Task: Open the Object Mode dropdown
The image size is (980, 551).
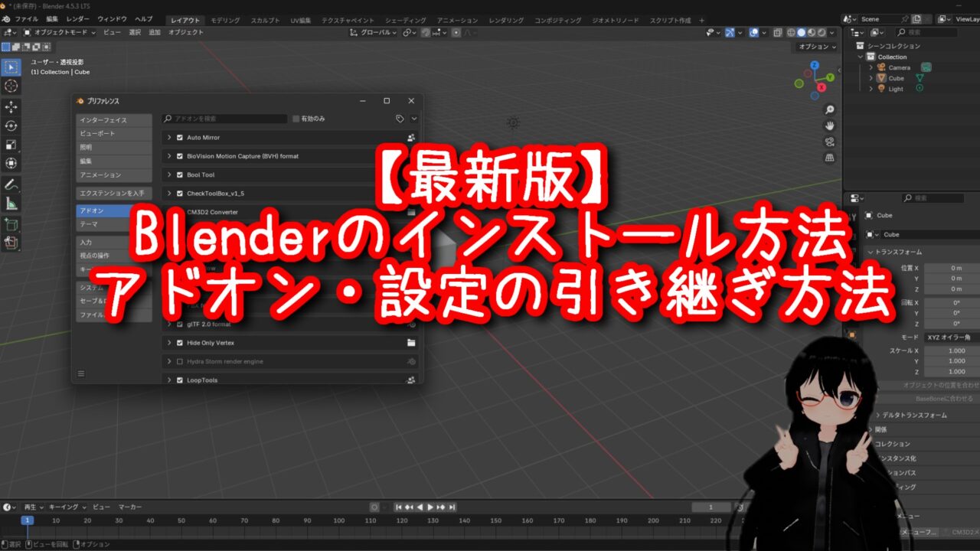Action: tap(60, 32)
